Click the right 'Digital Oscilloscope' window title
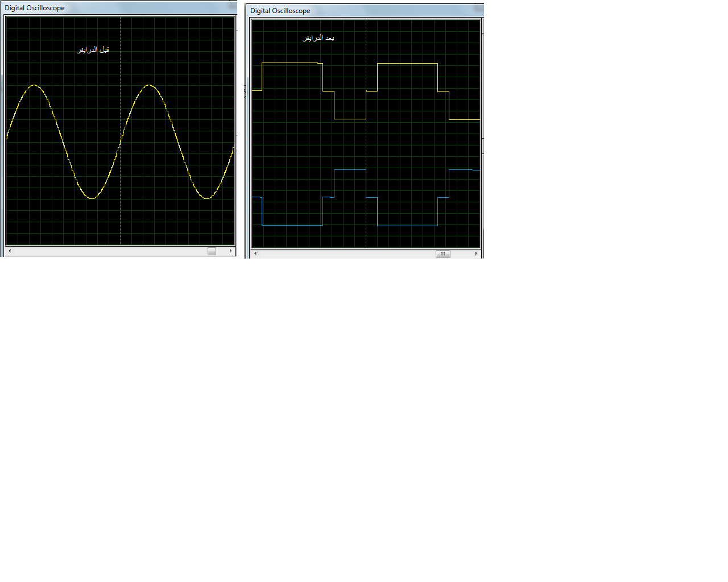 pyautogui.click(x=280, y=11)
